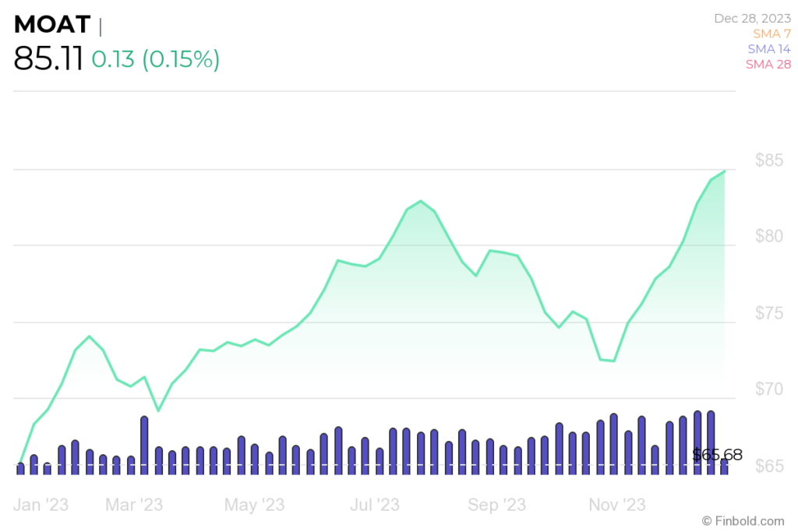The width and height of the screenshot is (798, 532).
Task: Select the Mar '23 axis label
Action: [134, 505]
